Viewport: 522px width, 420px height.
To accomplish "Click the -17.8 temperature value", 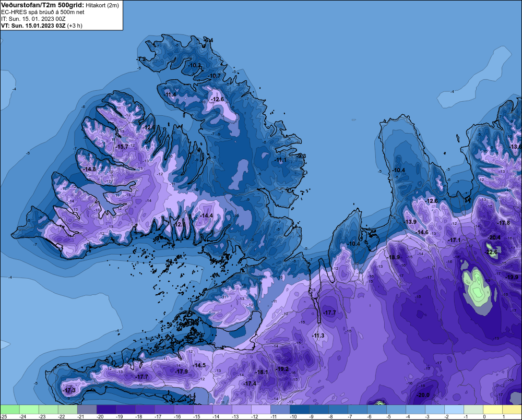I will pyautogui.click(x=503, y=223).
